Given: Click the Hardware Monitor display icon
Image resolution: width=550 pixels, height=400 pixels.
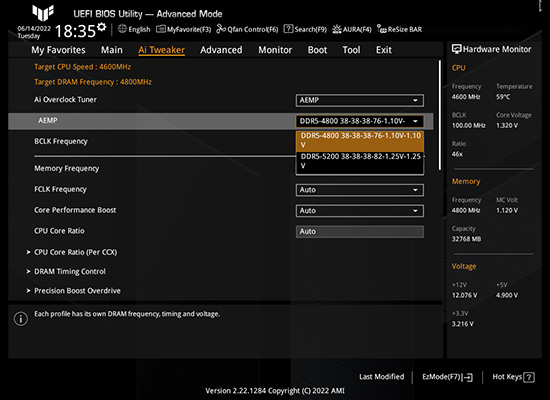Looking at the screenshot, I should click(x=456, y=49).
